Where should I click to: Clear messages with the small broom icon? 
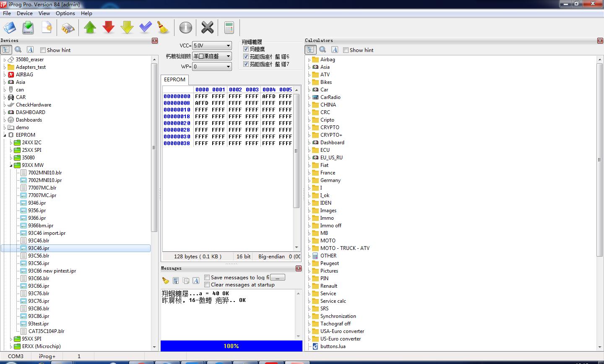click(165, 281)
